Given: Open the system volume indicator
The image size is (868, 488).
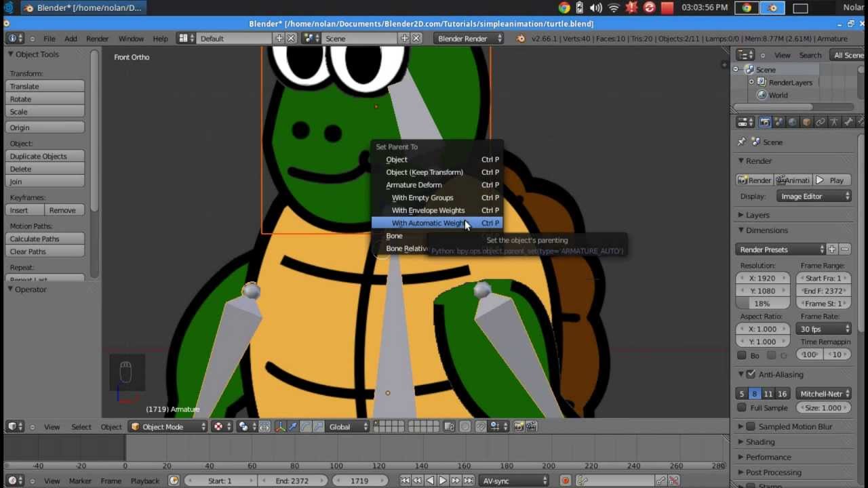Looking at the screenshot, I should [x=596, y=8].
